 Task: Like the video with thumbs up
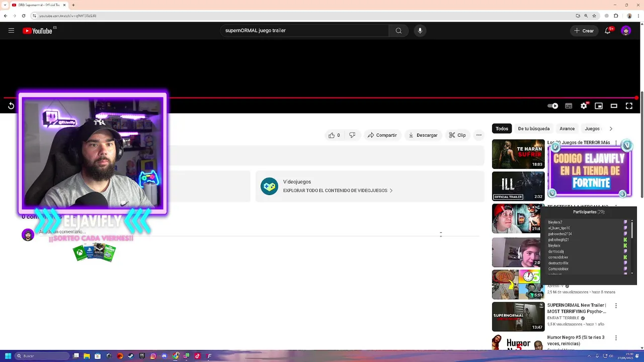[334, 135]
